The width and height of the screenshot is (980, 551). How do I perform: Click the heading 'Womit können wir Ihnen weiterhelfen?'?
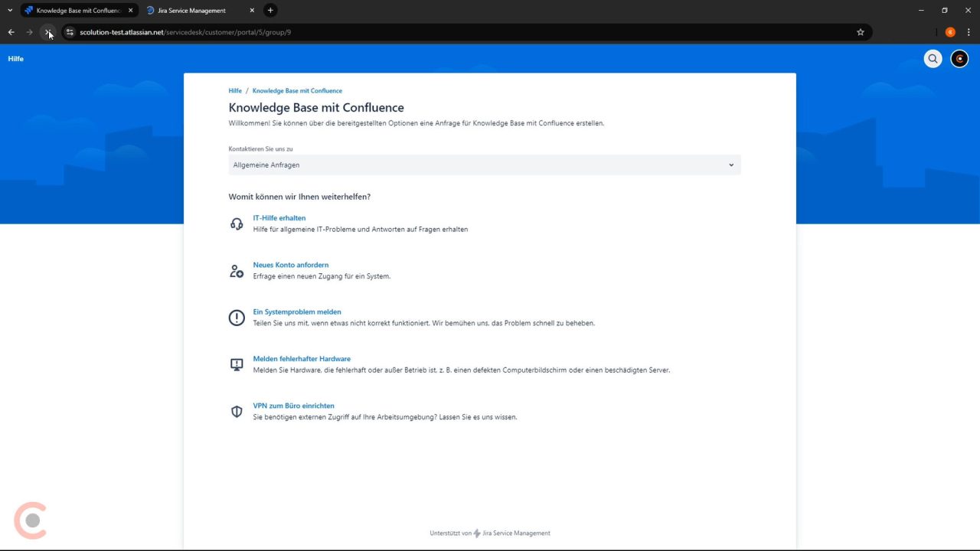point(299,197)
